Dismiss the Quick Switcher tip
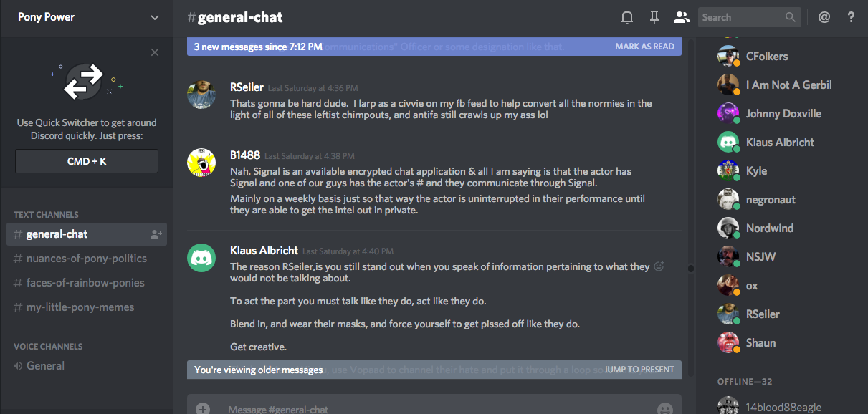Image resolution: width=868 pixels, height=414 pixels. (155, 52)
